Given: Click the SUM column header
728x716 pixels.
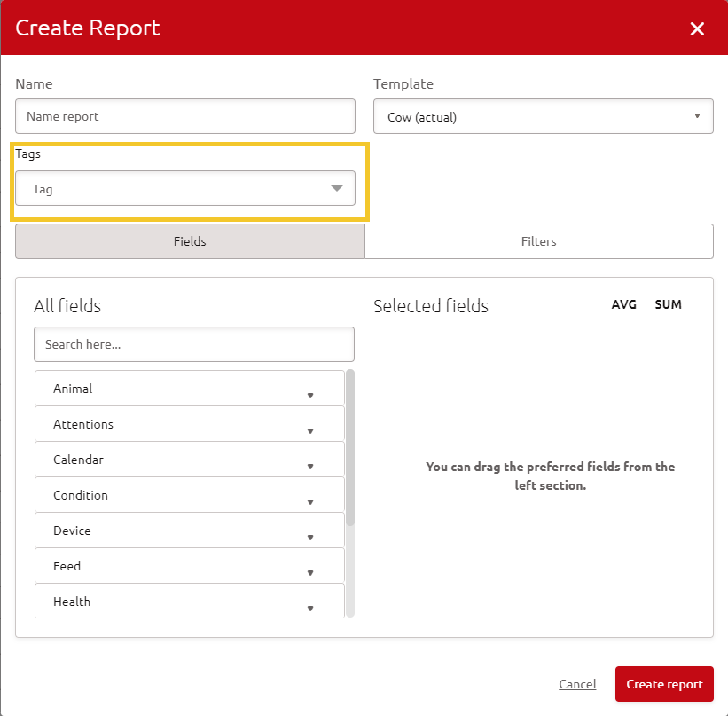Looking at the screenshot, I should [x=668, y=304].
